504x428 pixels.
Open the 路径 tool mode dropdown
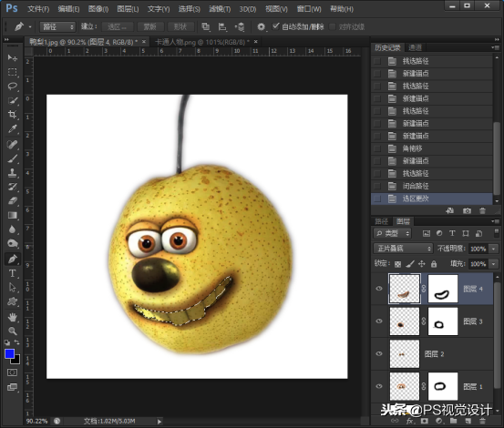tap(57, 26)
